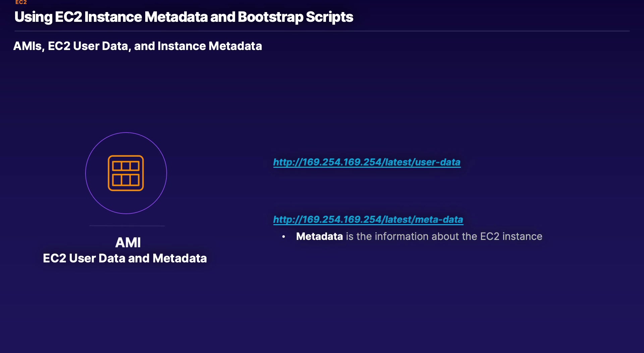Open the latest/meta-data URL link
Image resolution: width=644 pixels, height=353 pixels.
[368, 220]
